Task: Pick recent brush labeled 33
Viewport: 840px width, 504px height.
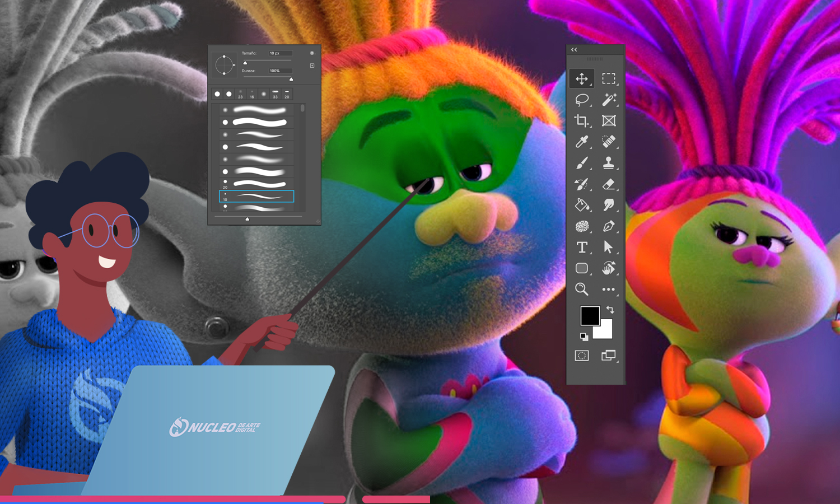Action: point(275,94)
